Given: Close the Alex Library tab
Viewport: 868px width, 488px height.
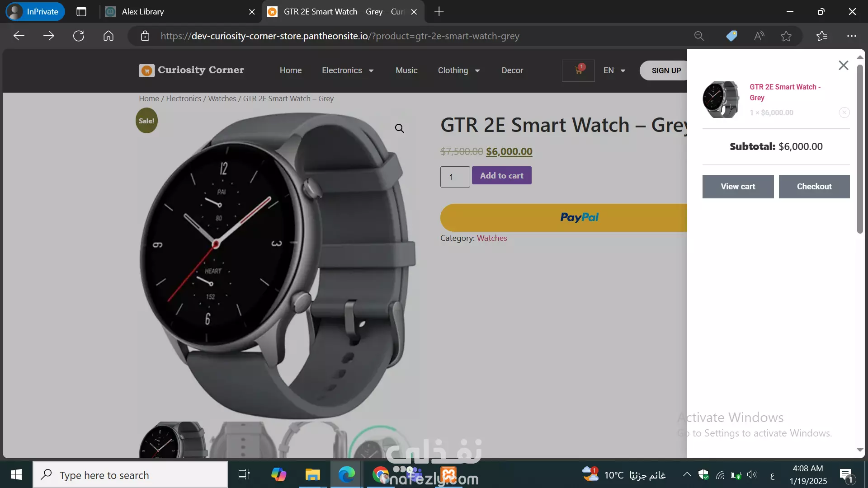Looking at the screenshot, I should (252, 12).
